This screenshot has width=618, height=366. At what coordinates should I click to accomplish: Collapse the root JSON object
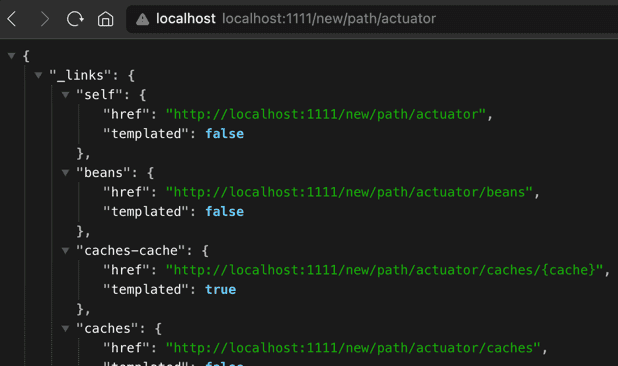click(11, 56)
